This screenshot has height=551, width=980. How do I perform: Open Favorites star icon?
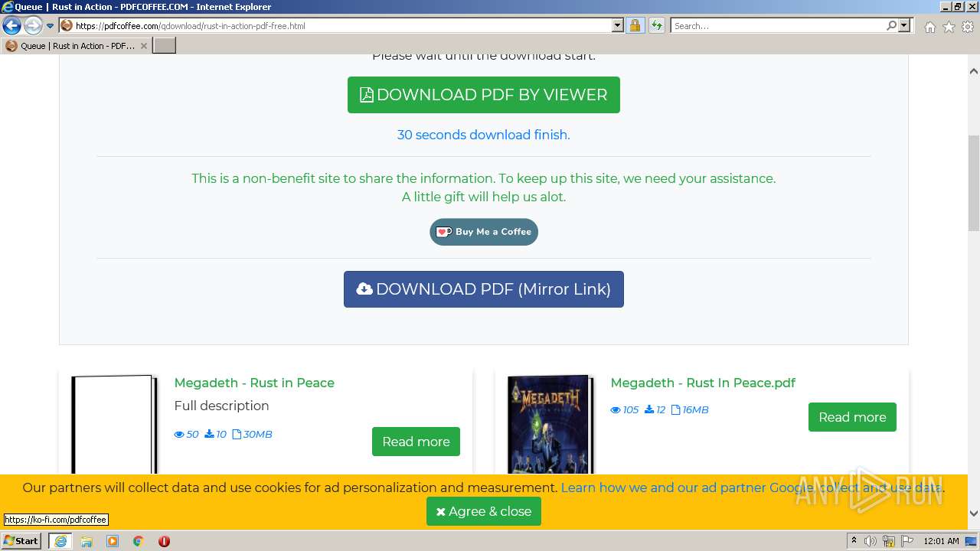(949, 27)
